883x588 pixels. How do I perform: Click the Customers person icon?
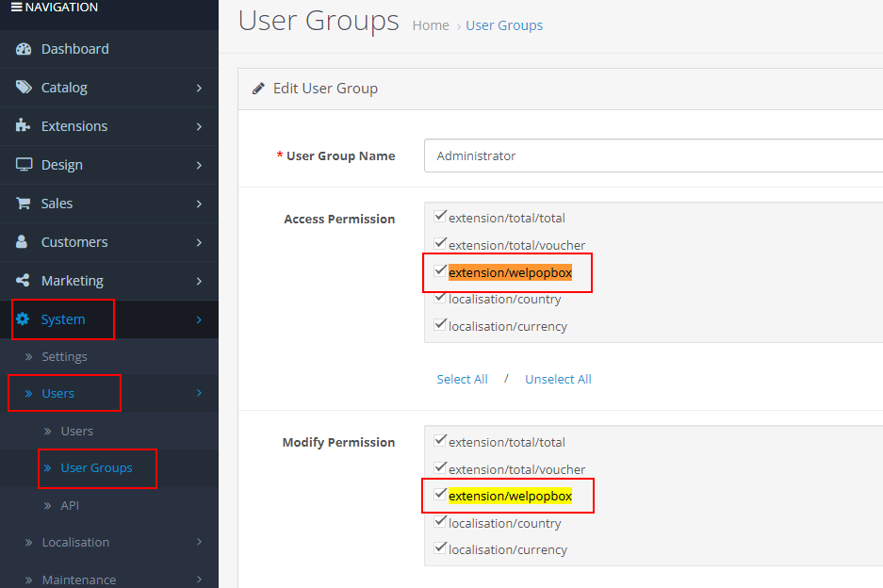pyautogui.click(x=23, y=242)
